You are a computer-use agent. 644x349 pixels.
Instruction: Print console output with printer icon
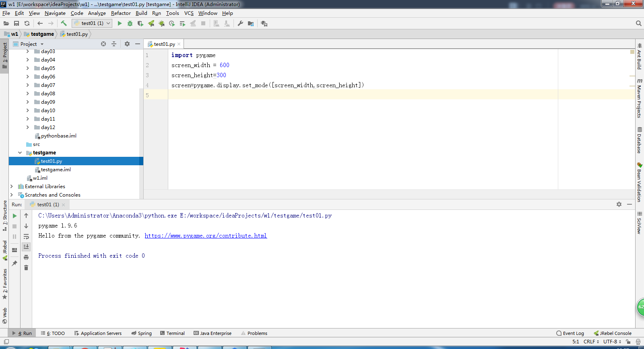[x=26, y=257]
